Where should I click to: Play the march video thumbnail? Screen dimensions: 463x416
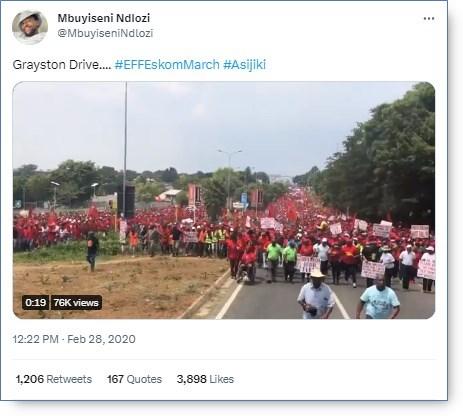[x=224, y=200]
